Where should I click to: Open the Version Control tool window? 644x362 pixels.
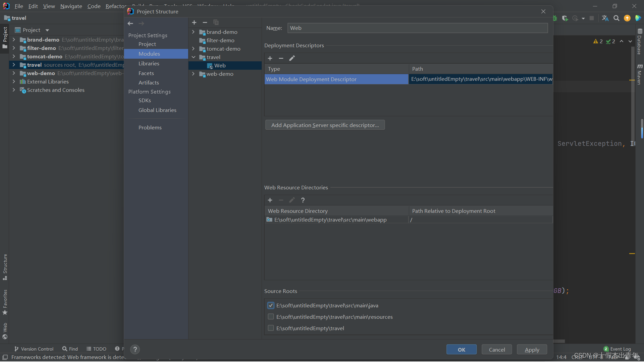click(x=34, y=349)
